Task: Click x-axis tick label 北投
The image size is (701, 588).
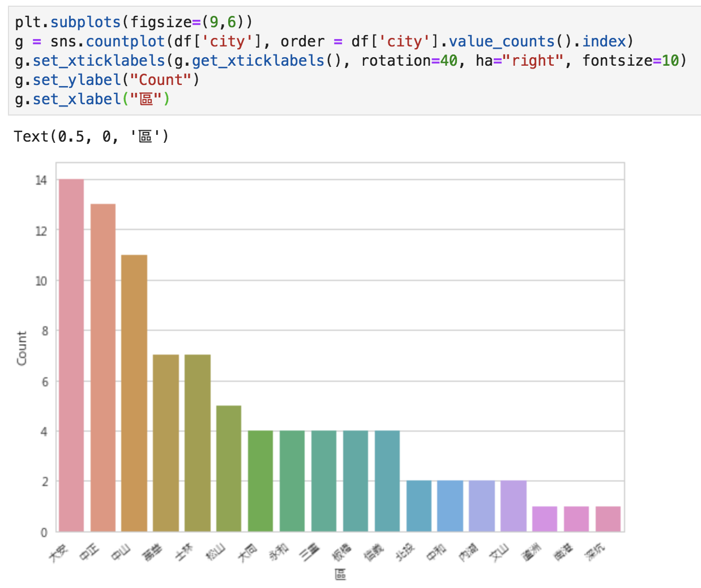Action: point(405,552)
